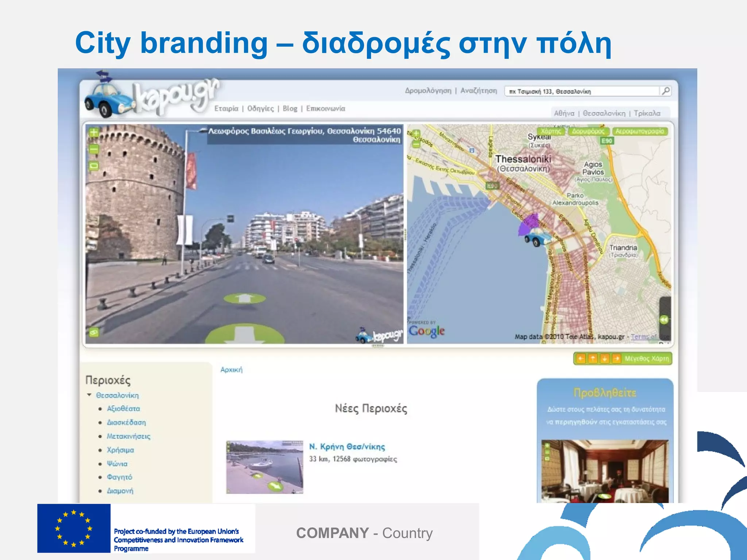Switch map to Δορυφόρος view

coord(588,131)
